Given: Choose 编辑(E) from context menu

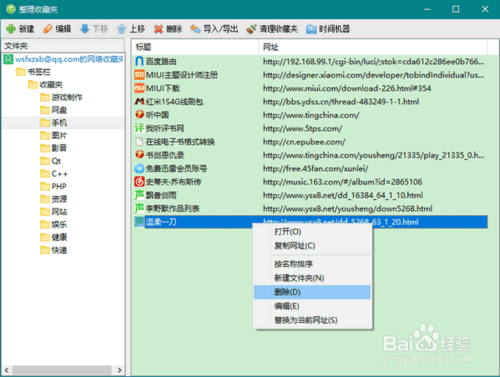Looking at the screenshot, I should 312,306.
